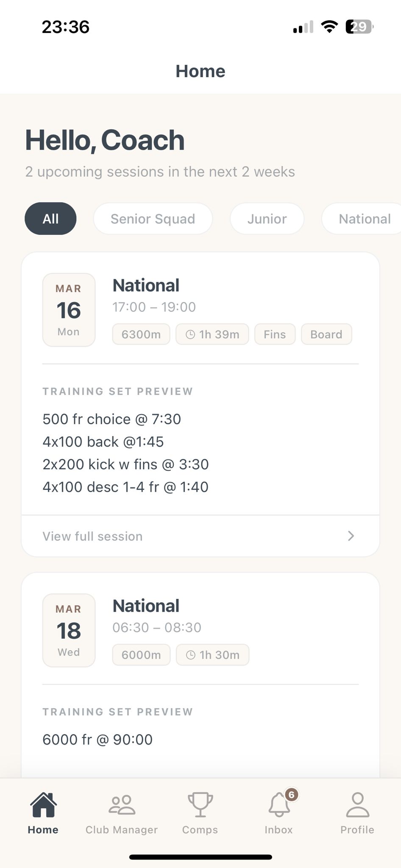Tap the Mar 18 date badge
Screen dimensions: 401x868
pos(69,630)
